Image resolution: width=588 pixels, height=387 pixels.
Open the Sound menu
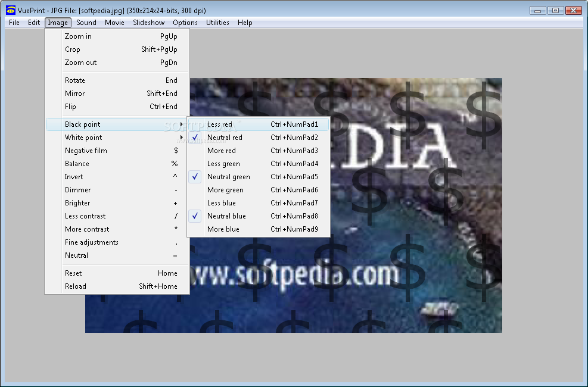(x=86, y=23)
